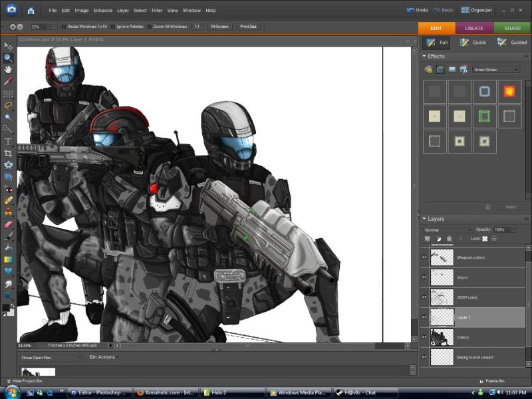Viewport: 532px width, 399px height.
Task: Hide the Visors layer
Action: click(424, 277)
